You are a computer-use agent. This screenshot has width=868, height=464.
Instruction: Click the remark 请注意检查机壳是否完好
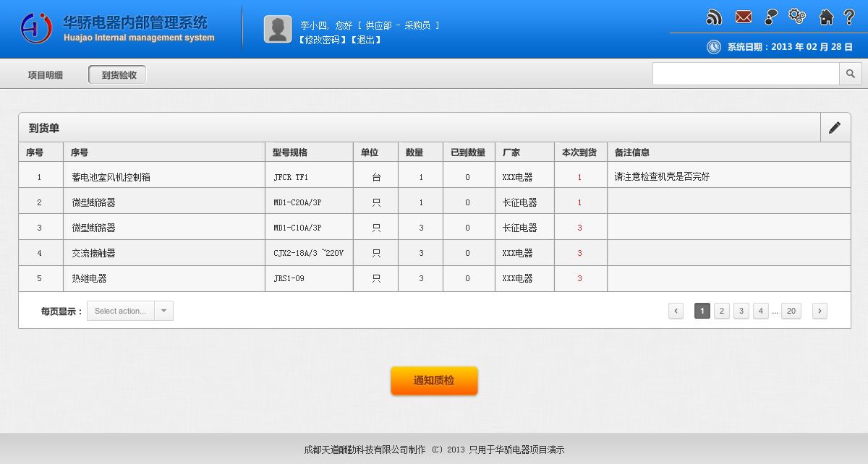point(662,176)
